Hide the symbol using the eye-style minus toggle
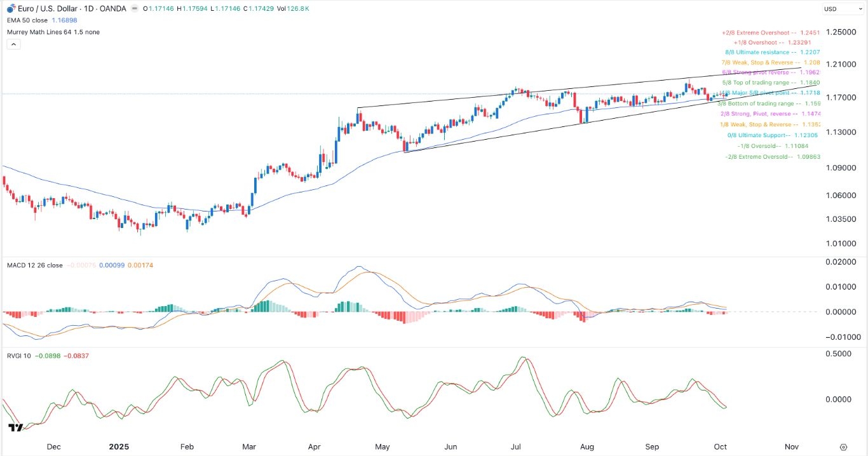Image resolution: width=868 pixels, height=456 pixels. coord(135,9)
